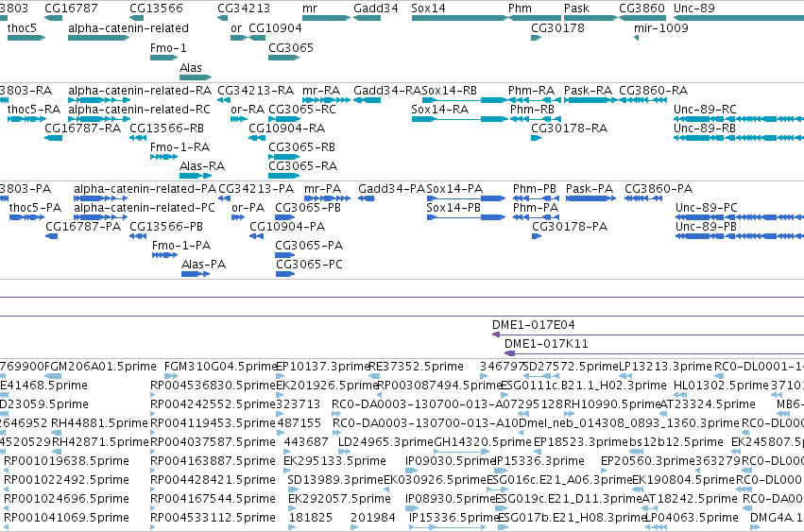Click the CG3065-RB transcript label

[x=301, y=147]
